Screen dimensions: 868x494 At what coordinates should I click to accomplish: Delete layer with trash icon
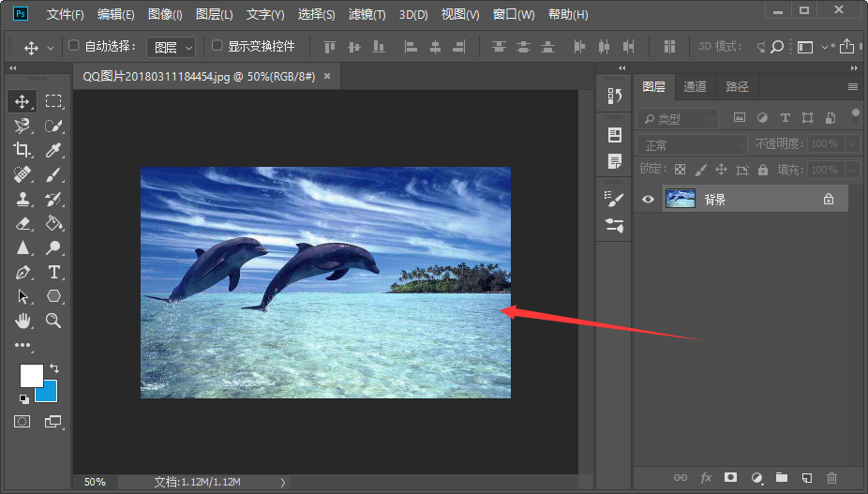coord(832,477)
